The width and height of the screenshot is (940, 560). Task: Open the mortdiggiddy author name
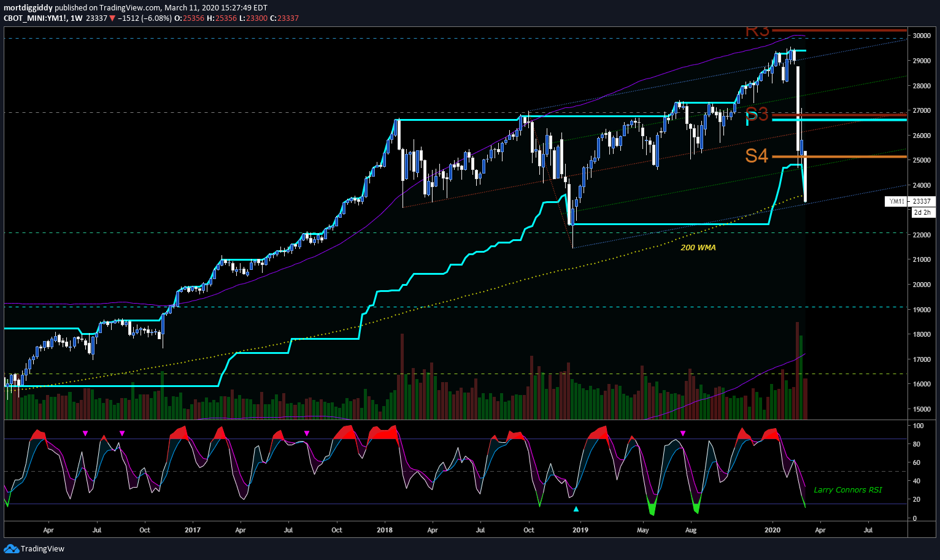(x=28, y=8)
